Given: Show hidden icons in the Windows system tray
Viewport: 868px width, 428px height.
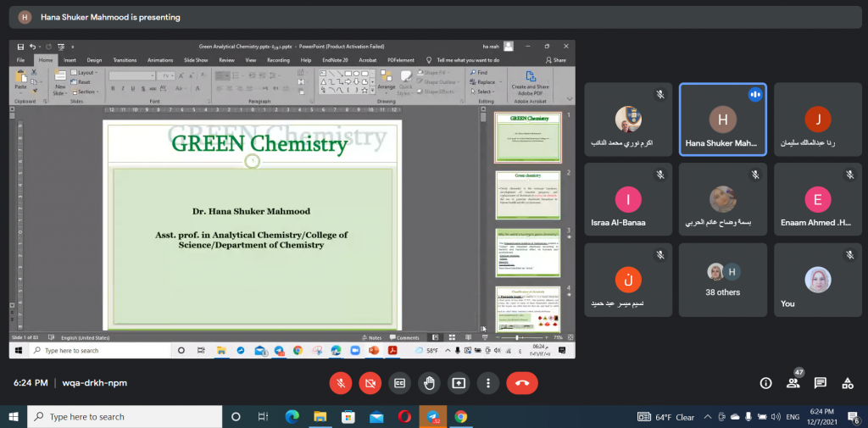Looking at the screenshot, I should click(709, 417).
